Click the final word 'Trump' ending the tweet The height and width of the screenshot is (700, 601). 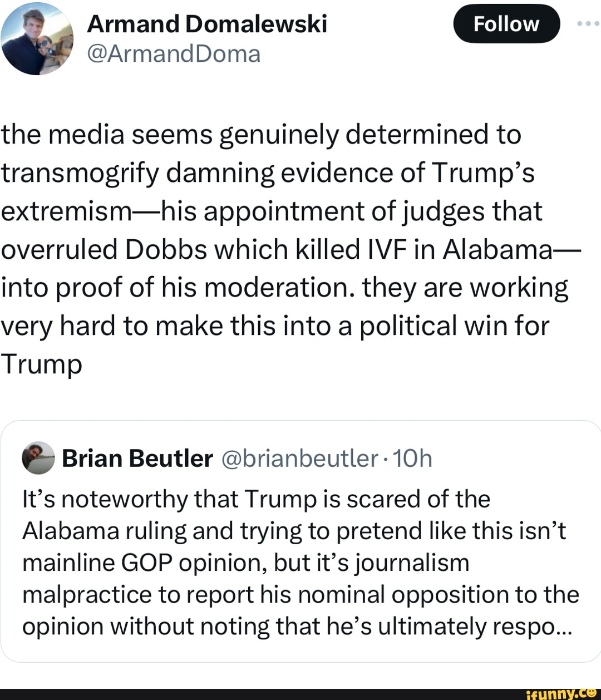(41, 364)
